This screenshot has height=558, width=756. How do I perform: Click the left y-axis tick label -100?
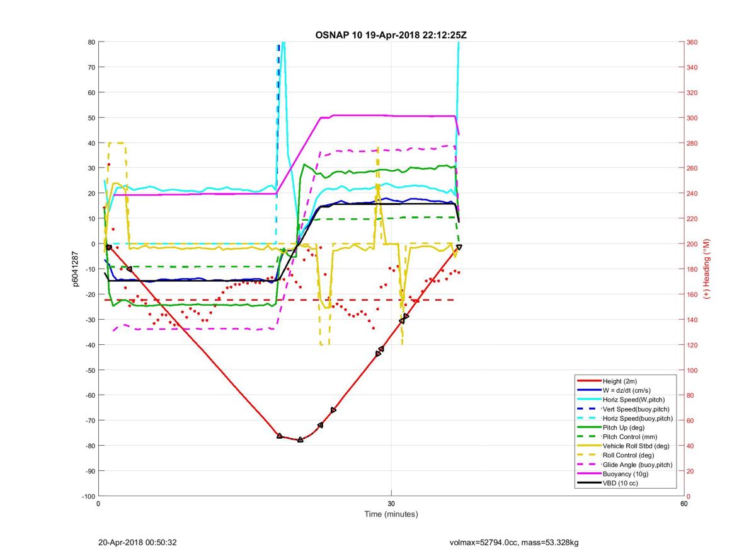click(x=88, y=496)
